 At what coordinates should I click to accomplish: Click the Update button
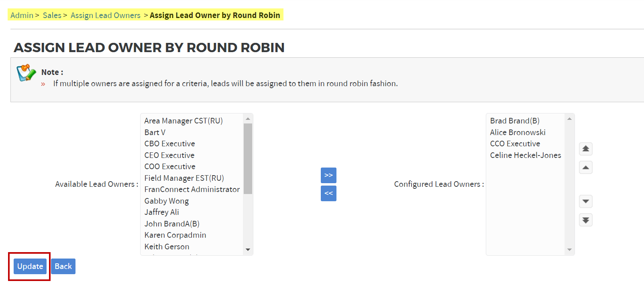(x=30, y=267)
